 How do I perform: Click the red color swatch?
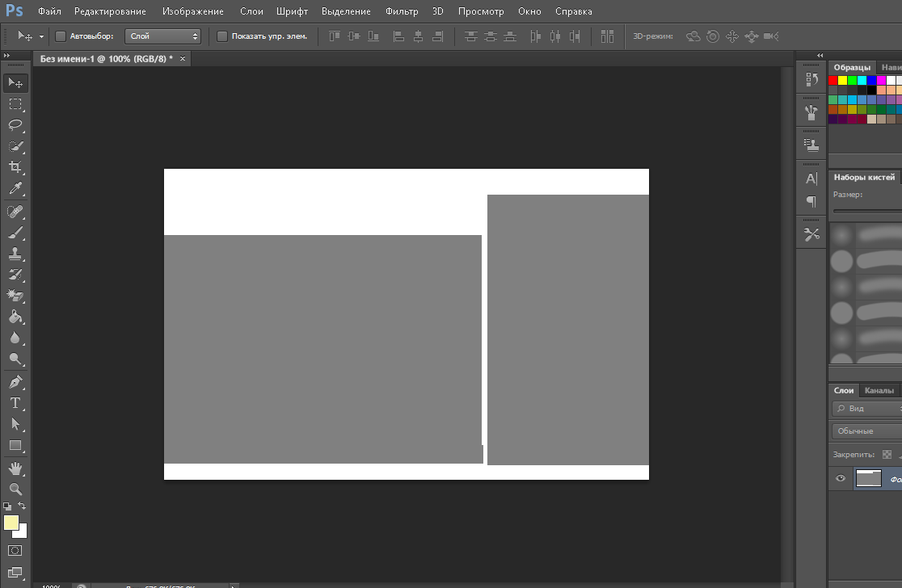pyautogui.click(x=833, y=80)
